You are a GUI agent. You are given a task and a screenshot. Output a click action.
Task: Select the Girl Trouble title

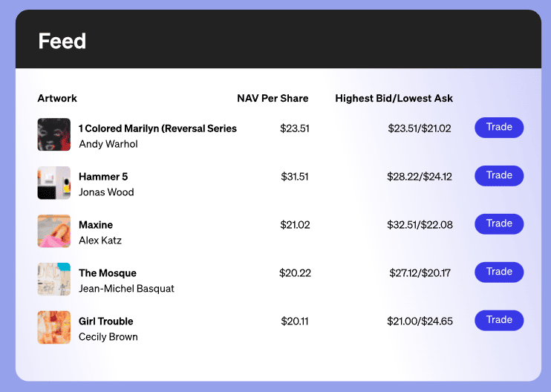pyautogui.click(x=105, y=321)
